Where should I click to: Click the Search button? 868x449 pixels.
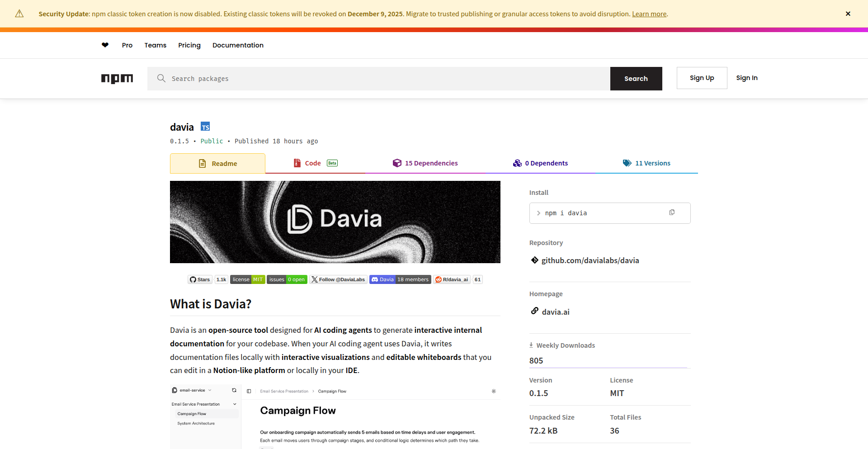click(636, 78)
